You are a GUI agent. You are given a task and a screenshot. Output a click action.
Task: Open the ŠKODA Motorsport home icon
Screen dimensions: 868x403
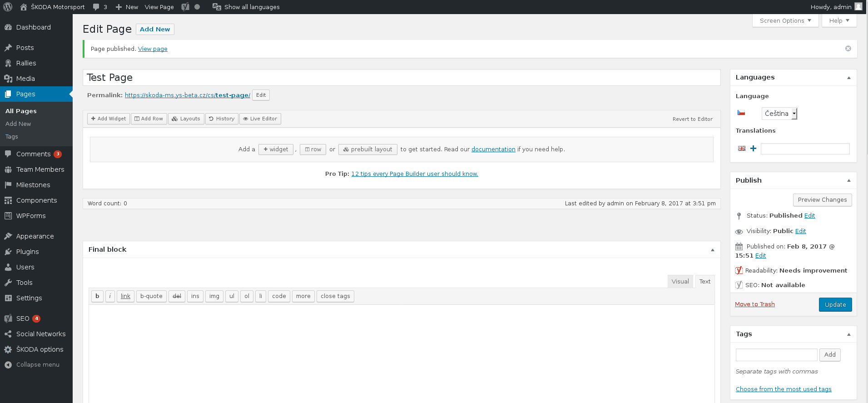[x=24, y=7]
